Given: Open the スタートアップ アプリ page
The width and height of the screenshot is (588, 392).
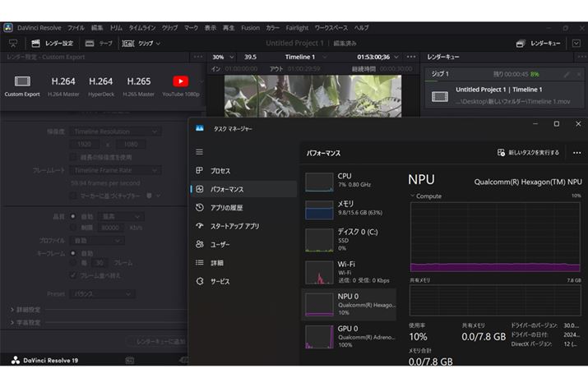Looking at the screenshot, I should (x=234, y=226).
